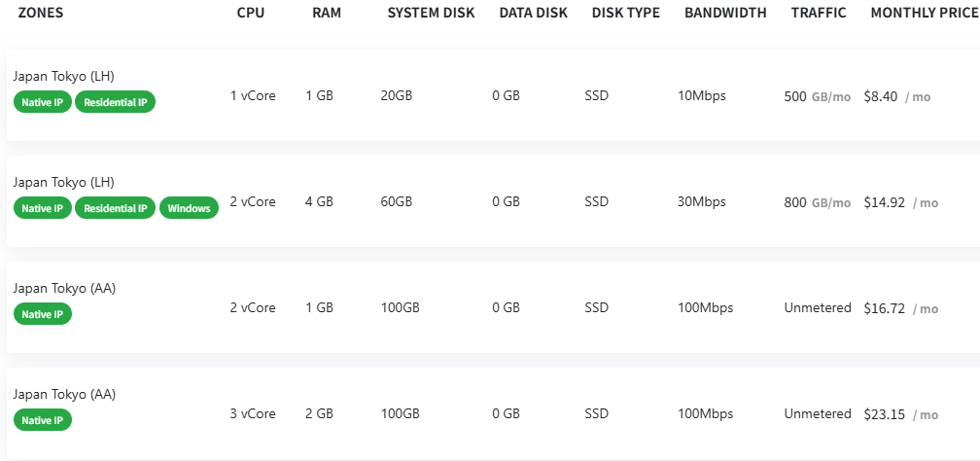Click the RAM column header
The width and height of the screenshot is (980, 461).
326,13
